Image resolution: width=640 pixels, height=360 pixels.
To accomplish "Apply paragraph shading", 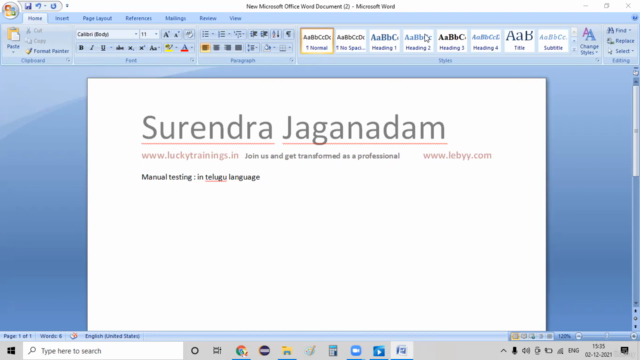I will pos(267,48).
